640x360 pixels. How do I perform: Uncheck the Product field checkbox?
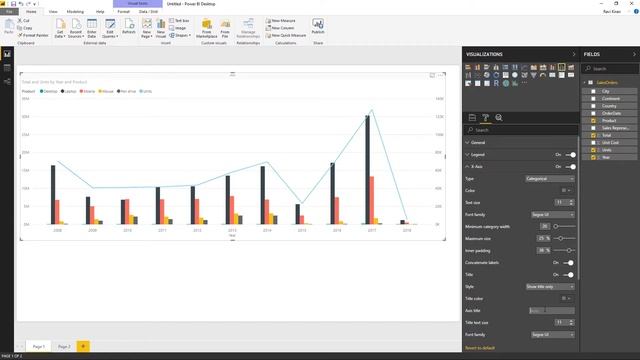coord(593,121)
